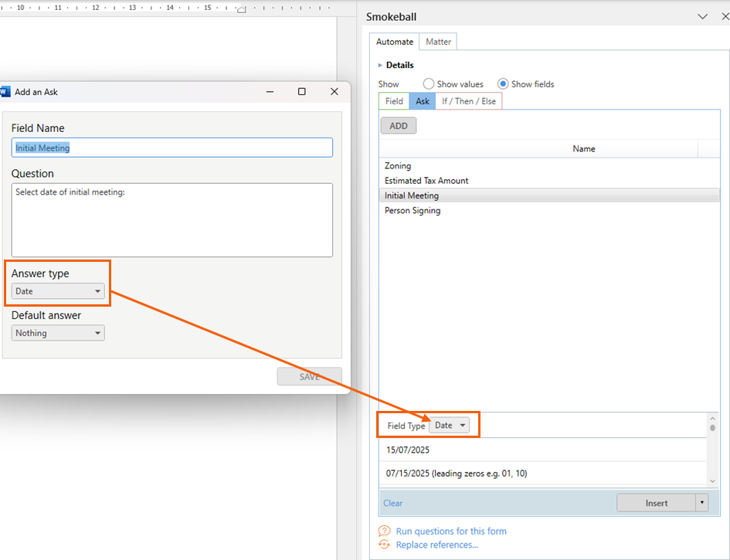Viewport: 730px width, 560px height.
Task: Select the Show values radio button
Action: [428, 83]
